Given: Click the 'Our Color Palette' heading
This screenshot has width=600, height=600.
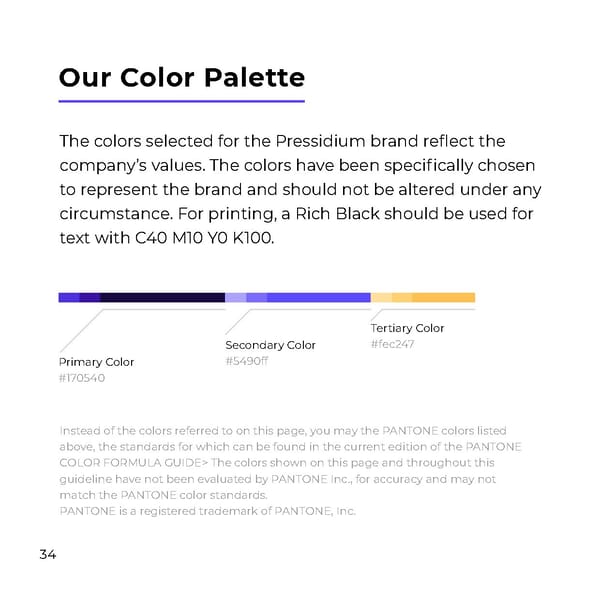Looking at the screenshot, I should 181,77.
